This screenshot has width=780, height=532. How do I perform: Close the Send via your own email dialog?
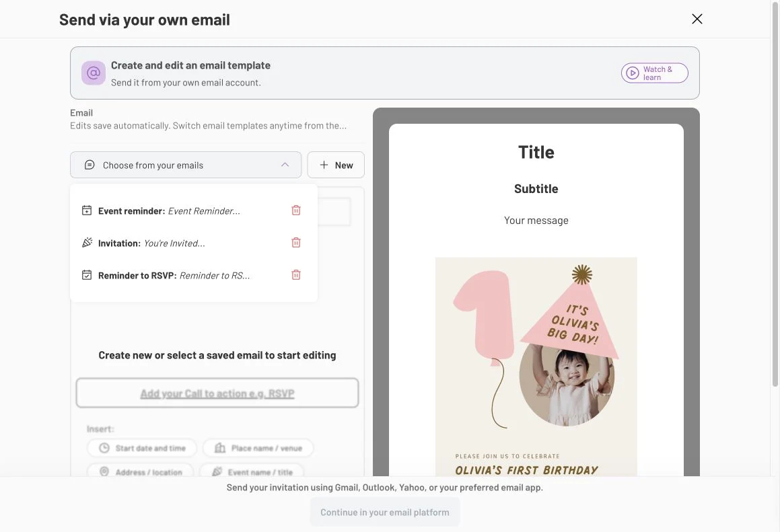697,19
